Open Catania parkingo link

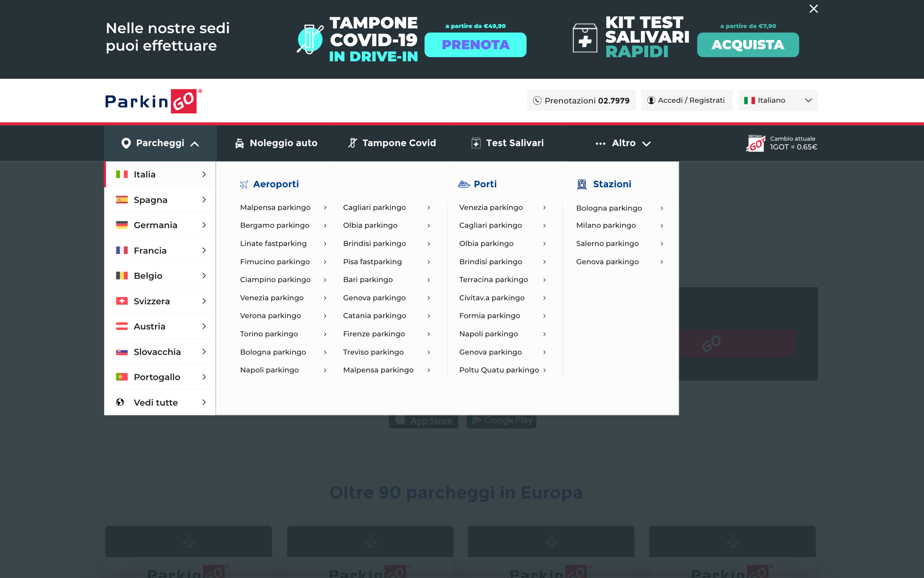(387, 316)
